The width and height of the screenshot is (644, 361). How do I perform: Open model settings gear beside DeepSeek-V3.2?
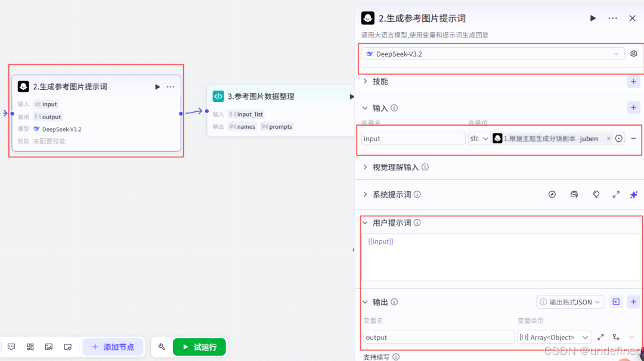point(633,53)
